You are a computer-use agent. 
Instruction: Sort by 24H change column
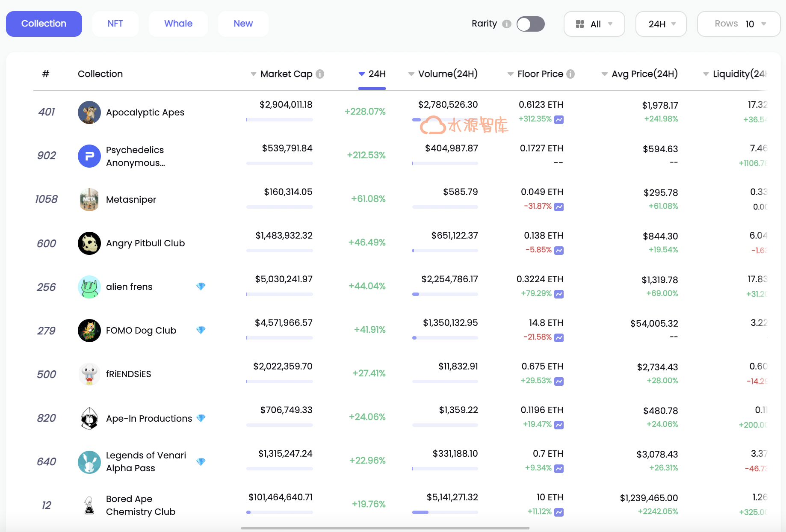(x=372, y=74)
